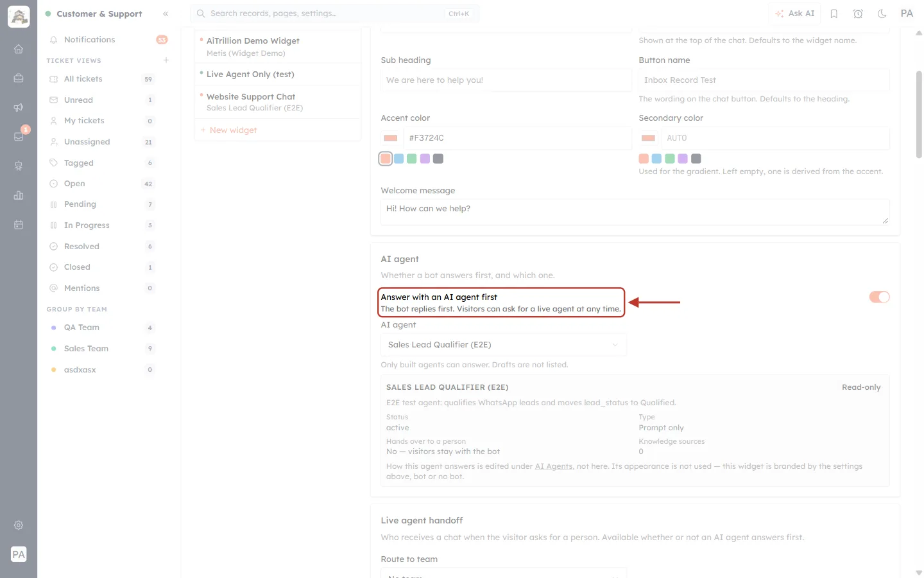Open My tickets view
The height and width of the screenshot is (578, 924).
click(101, 121)
